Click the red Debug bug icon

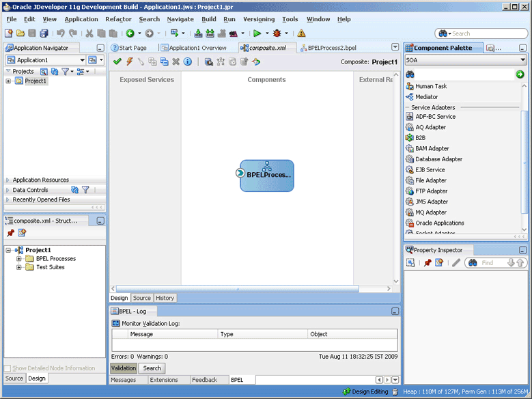tap(277, 33)
